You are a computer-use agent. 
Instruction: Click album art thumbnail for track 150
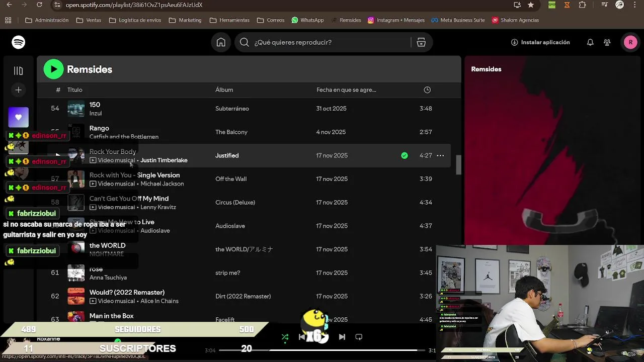click(x=76, y=109)
